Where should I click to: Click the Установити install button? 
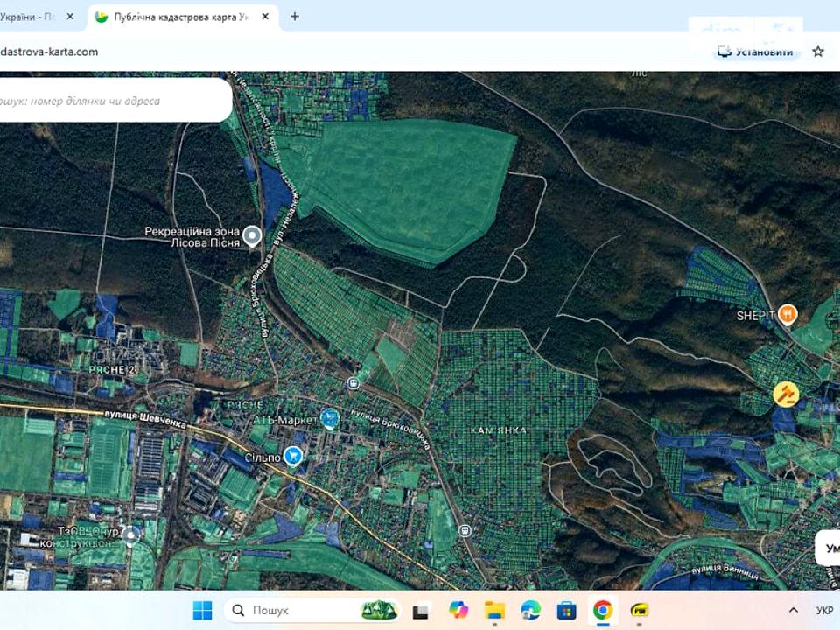tap(755, 52)
